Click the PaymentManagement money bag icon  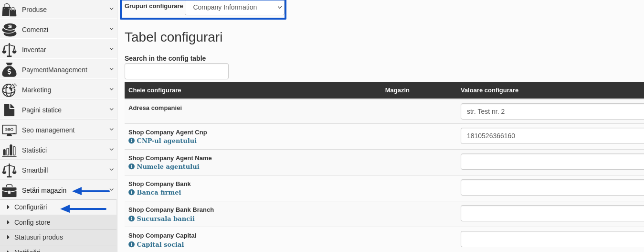click(x=9, y=70)
